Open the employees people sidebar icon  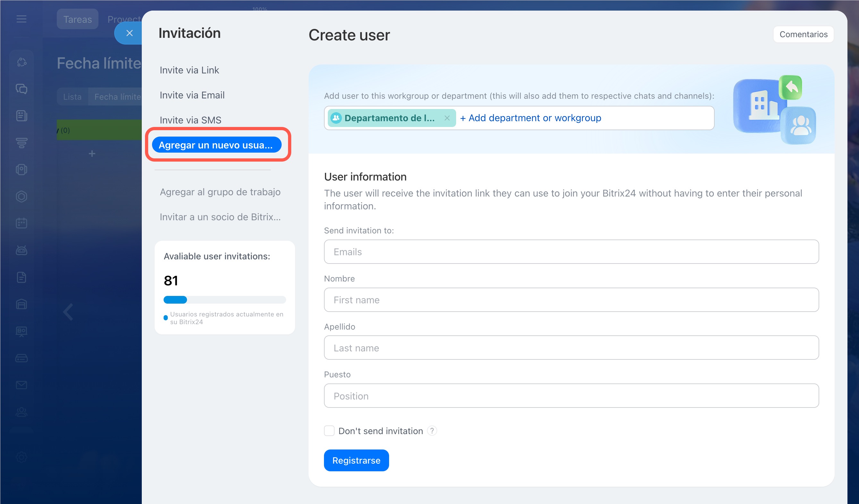(x=21, y=412)
